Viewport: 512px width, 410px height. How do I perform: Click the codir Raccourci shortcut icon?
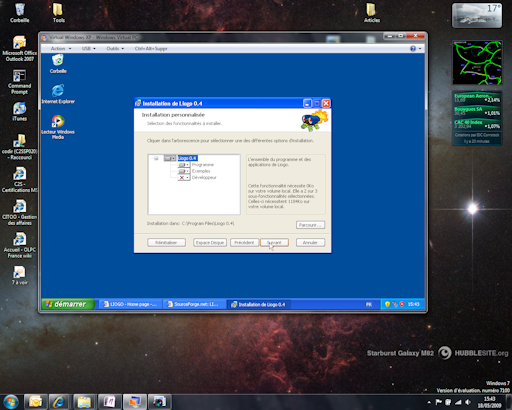point(20,147)
